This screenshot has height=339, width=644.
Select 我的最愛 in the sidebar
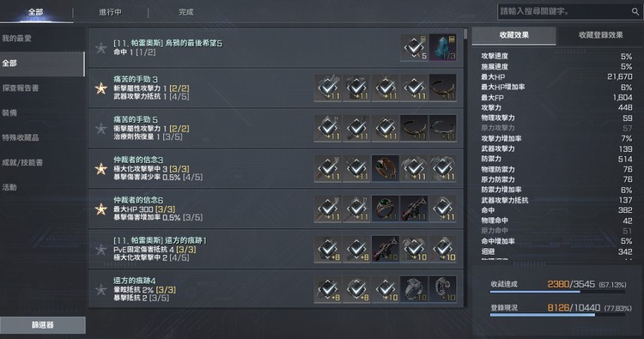point(16,39)
